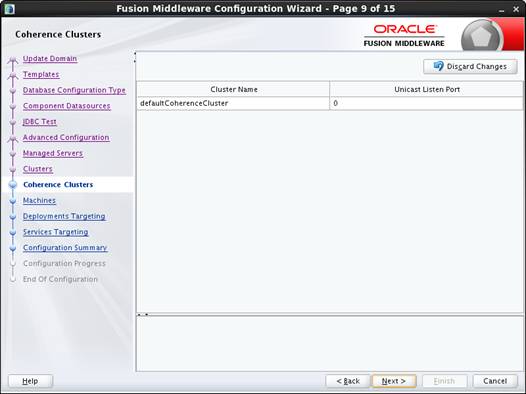Edit the Unicast Listen Port value 0
The height and width of the screenshot is (394, 526).
point(426,103)
